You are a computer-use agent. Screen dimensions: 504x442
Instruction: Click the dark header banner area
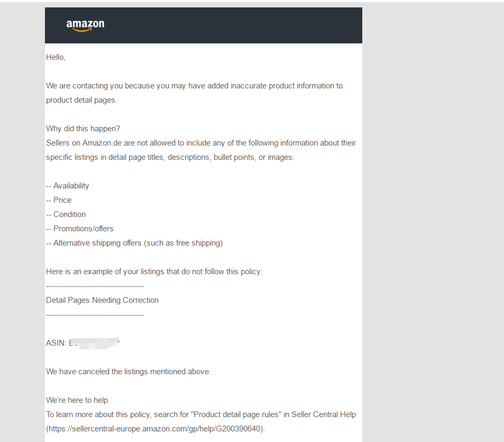point(204,25)
